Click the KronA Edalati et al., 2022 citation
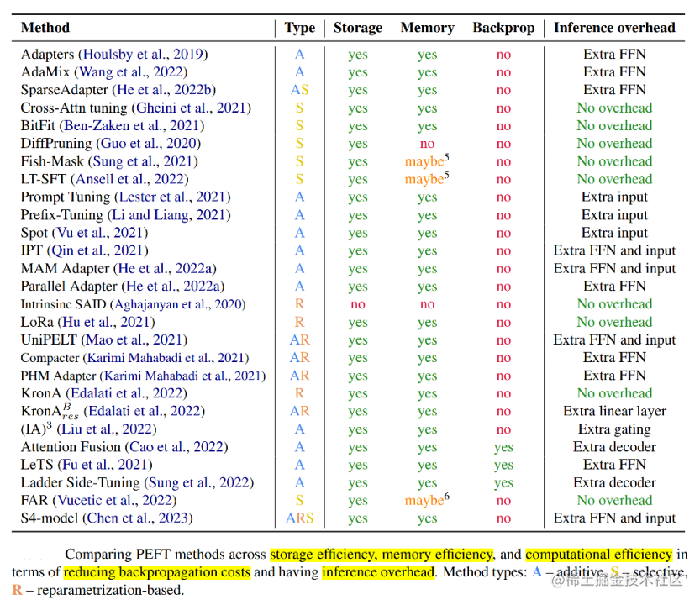The height and width of the screenshot is (605, 700). click(x=127, y=394)
